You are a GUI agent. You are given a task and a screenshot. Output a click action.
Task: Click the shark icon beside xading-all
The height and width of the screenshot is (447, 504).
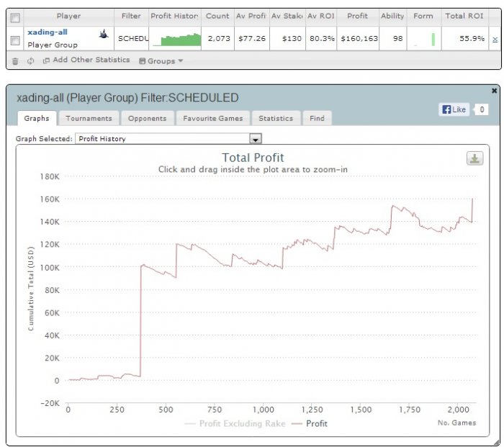104,33
